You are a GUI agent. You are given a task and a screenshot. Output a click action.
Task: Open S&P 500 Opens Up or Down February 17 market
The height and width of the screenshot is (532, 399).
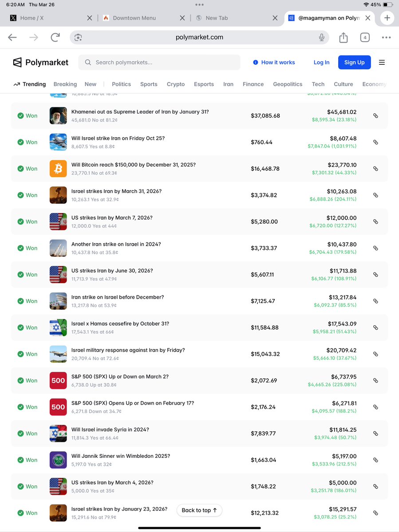133,403
